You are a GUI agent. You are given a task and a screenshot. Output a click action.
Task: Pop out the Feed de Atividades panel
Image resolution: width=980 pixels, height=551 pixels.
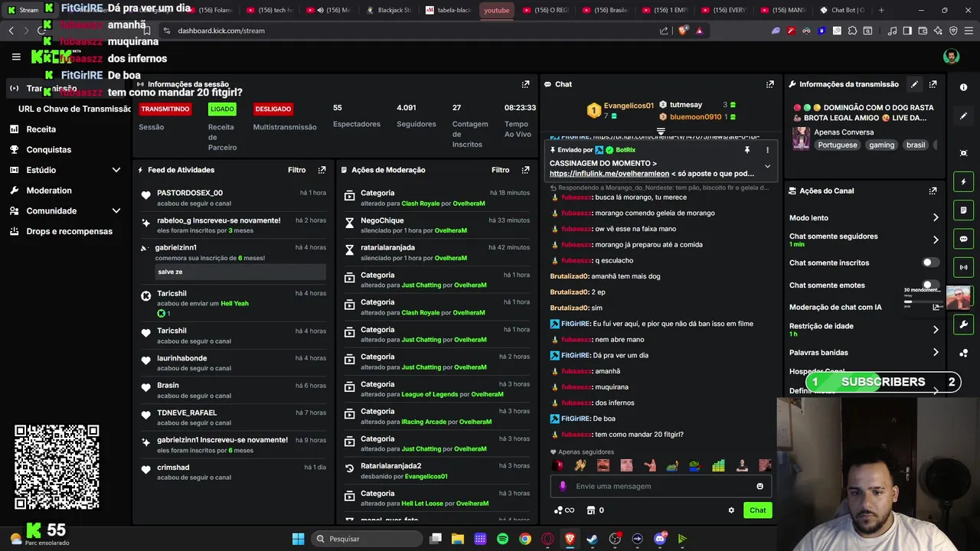click(322, 170)
